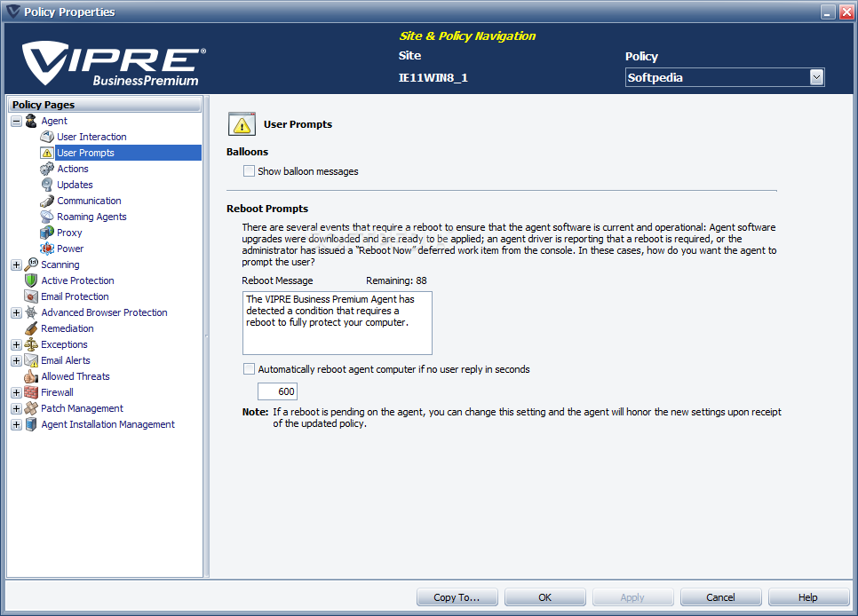
Task: Select the User Interaction page
Action: [x=91, y=137]
